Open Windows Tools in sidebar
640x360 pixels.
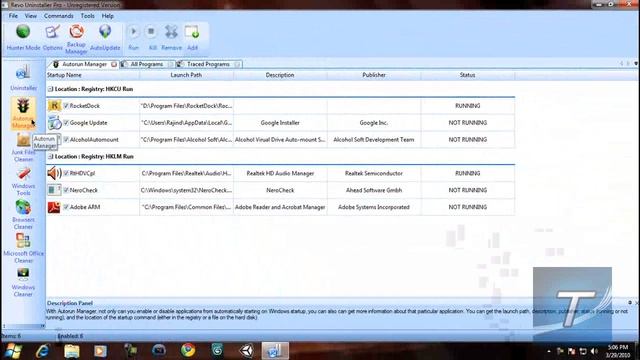[x=23, y=182]
